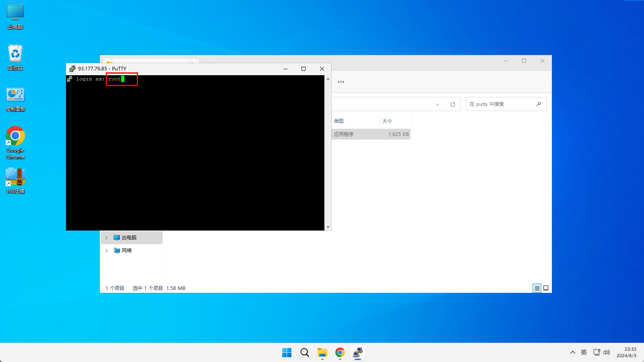Open Chrome from the taskbar

340,353
